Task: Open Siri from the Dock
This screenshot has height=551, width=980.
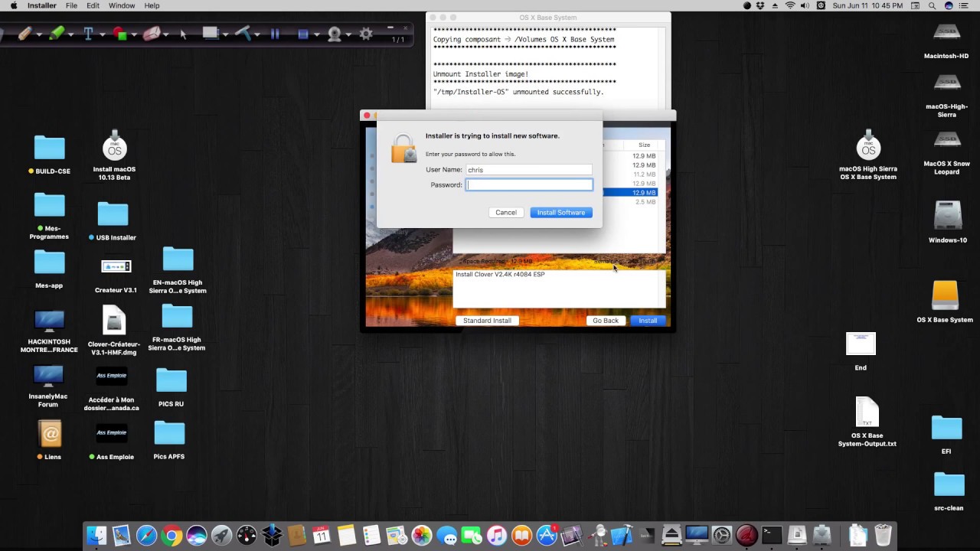Action: (197, 535)
